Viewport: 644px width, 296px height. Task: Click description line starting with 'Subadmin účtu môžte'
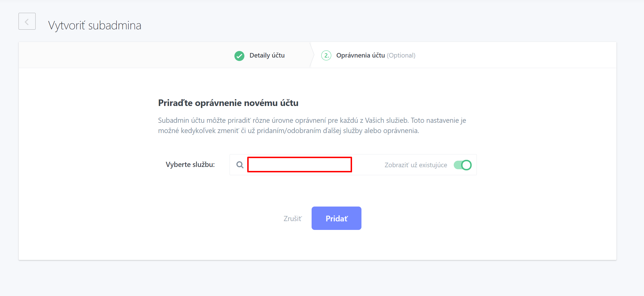click(x=312, y=120)
